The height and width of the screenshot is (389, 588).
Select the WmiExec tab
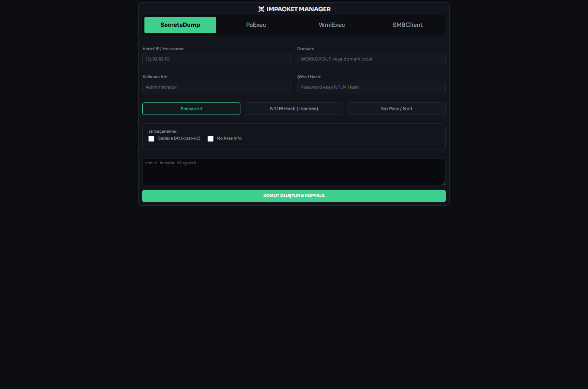click(x=332, y=25)
